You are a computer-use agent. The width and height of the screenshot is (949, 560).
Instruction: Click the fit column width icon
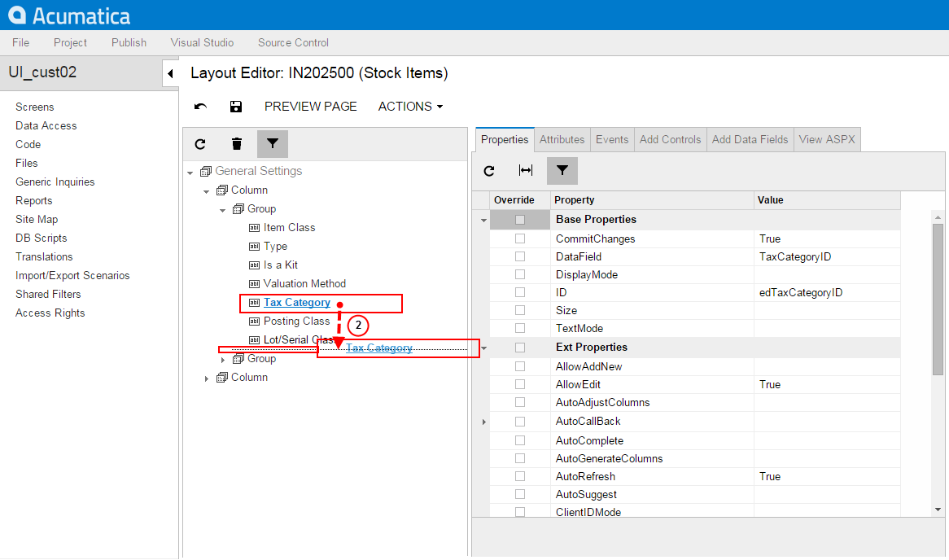pos(526,171)
